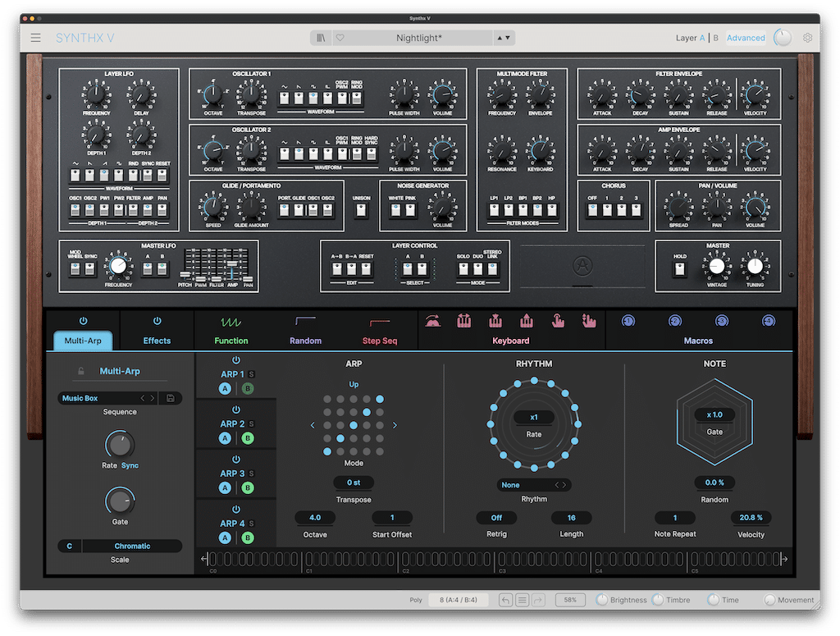Open the Rhythm None preset dropdown
This screenshot has height=636, width=840.
(533, 485)
